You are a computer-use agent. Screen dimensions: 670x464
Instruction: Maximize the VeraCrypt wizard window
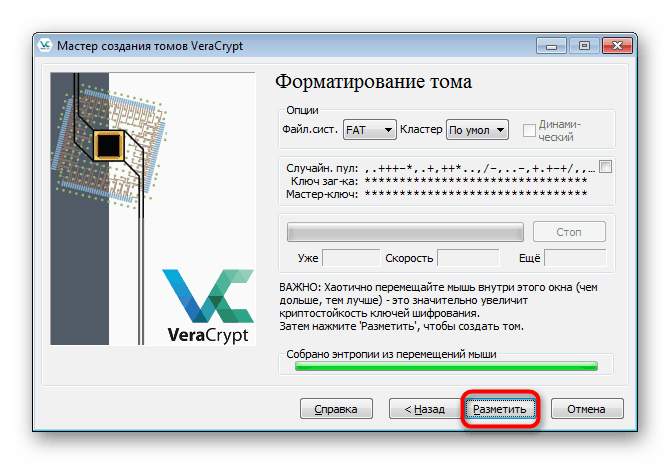coord(584,46)
